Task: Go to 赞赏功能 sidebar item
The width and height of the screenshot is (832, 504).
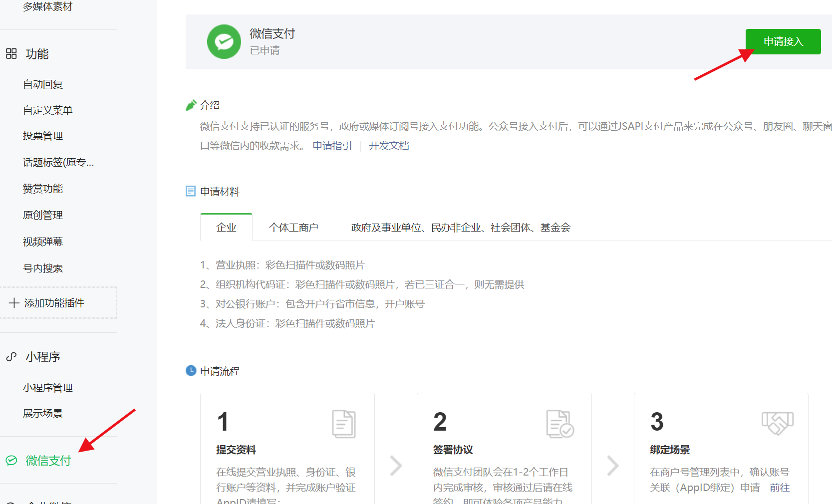Action: point(43,189)
